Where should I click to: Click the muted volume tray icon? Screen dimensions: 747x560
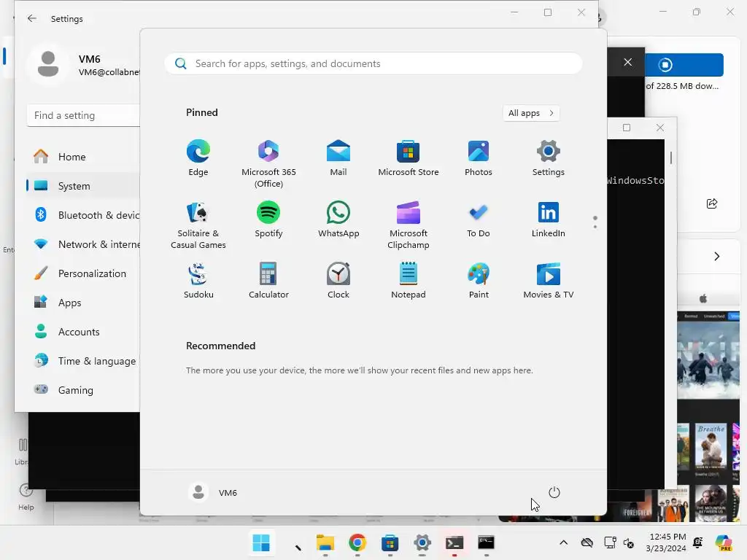(x=629, y=542)
